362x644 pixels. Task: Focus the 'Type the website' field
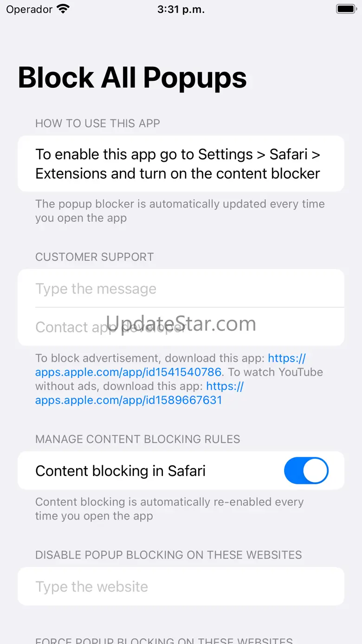(181, 586)
